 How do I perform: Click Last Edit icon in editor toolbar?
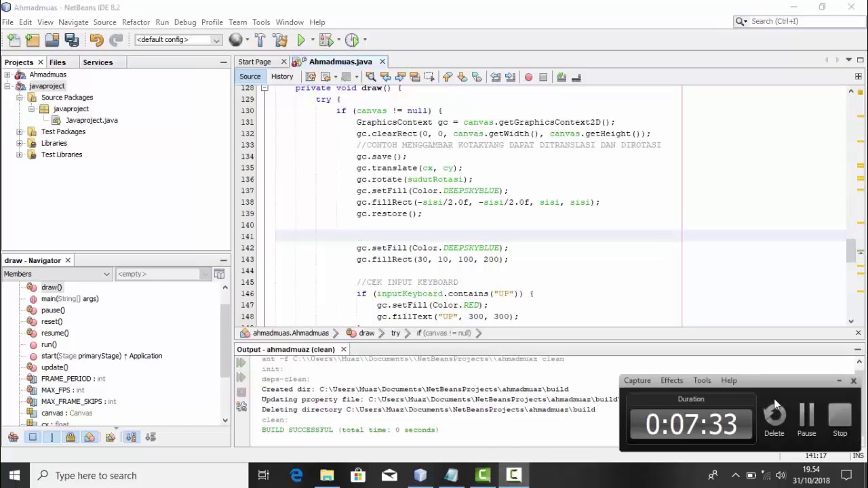coord(311,77)
